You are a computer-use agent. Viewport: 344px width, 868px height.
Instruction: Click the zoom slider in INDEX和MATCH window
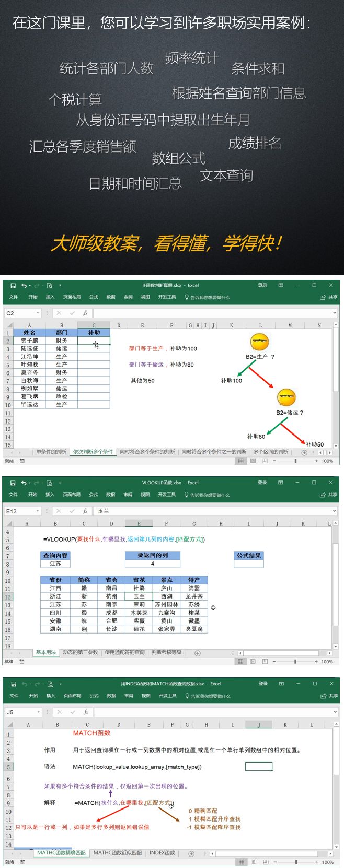pyautogui.click(x=296, y=862)
